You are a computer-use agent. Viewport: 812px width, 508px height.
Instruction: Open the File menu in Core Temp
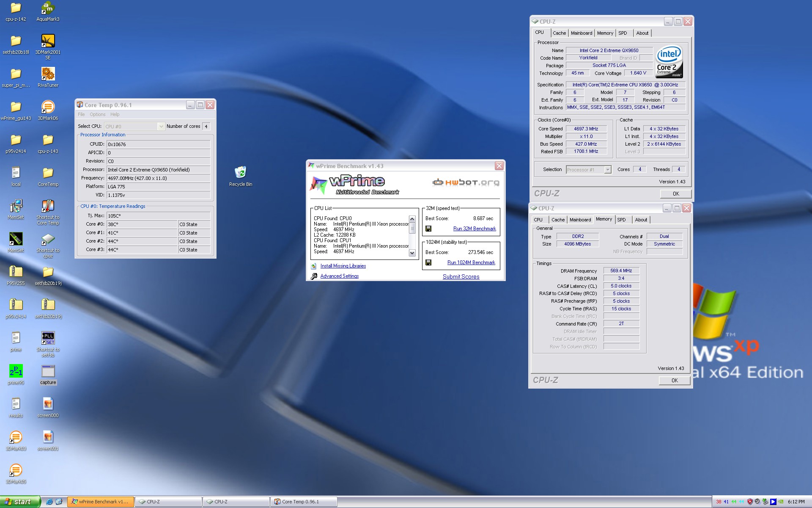point(81,114)
